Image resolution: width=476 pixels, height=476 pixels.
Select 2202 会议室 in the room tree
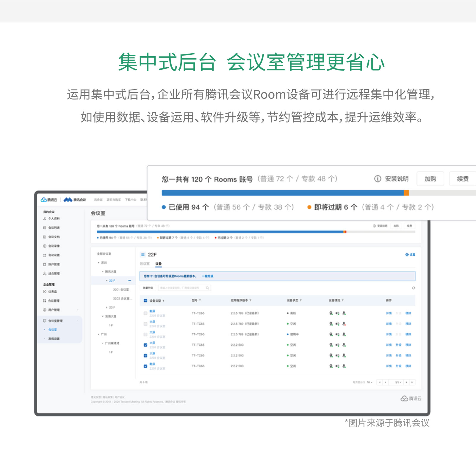(122, 299)
